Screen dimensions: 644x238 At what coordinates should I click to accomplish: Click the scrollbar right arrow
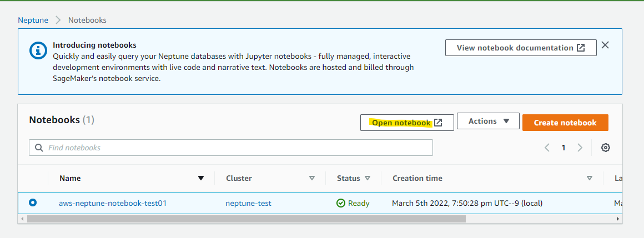pyautogui.click(x=618, y=219)
